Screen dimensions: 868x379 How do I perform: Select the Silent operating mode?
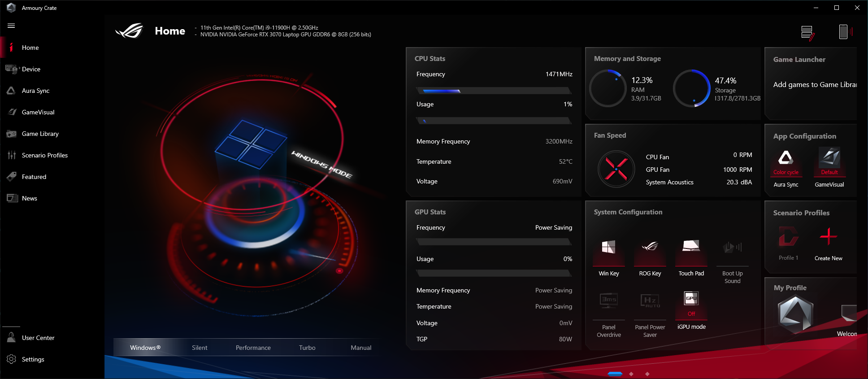(x=200, y=348)
